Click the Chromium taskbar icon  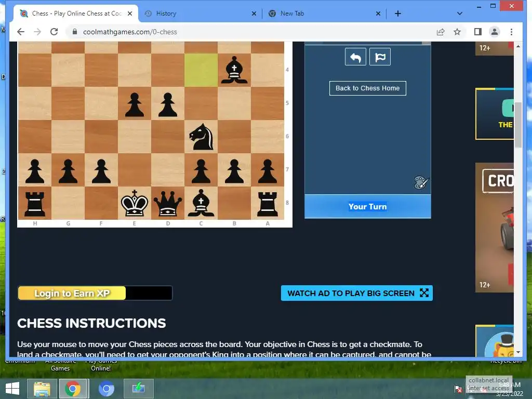(x=106, y=389)
